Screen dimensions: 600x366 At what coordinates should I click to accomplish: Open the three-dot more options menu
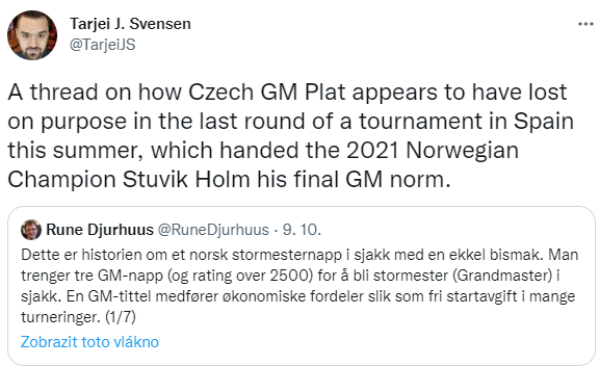click(x=585, y=24)
